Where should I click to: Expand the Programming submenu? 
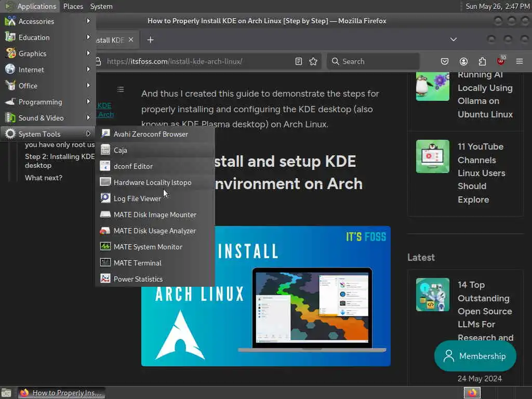pyautogui.click(x=48, y=102)
